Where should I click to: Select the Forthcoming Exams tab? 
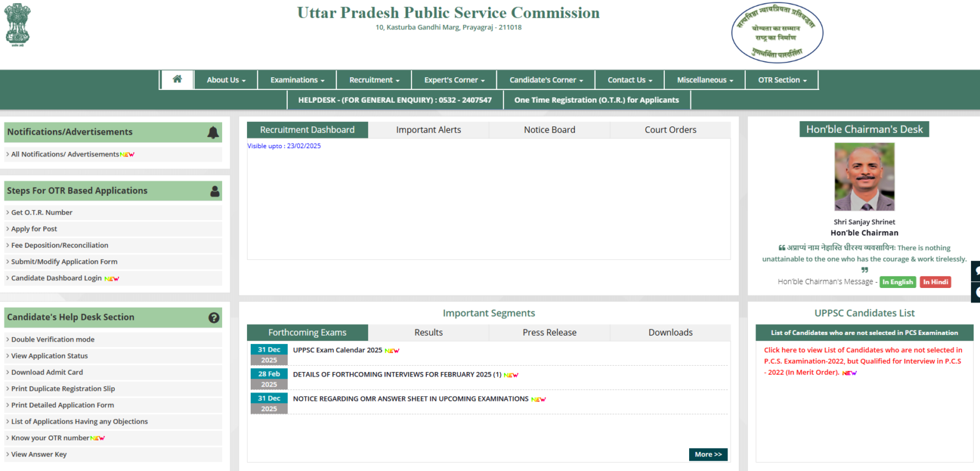(308, 333)
